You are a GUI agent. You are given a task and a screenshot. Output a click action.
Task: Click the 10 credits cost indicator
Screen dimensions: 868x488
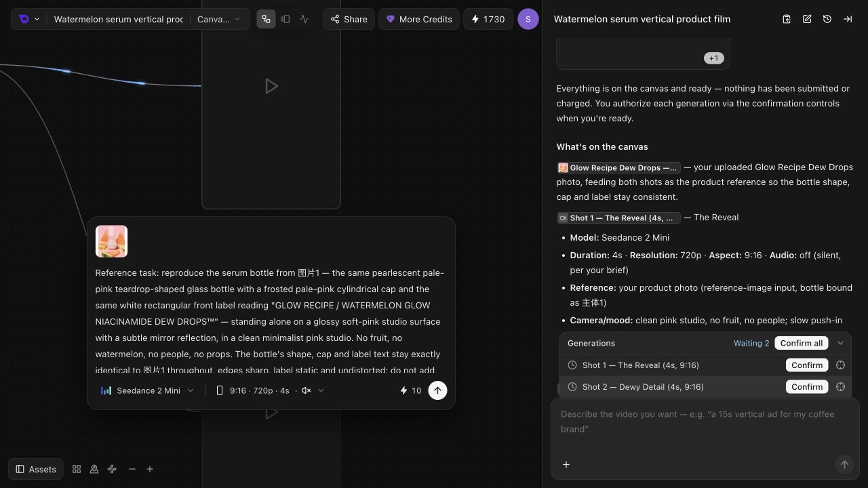411,390
